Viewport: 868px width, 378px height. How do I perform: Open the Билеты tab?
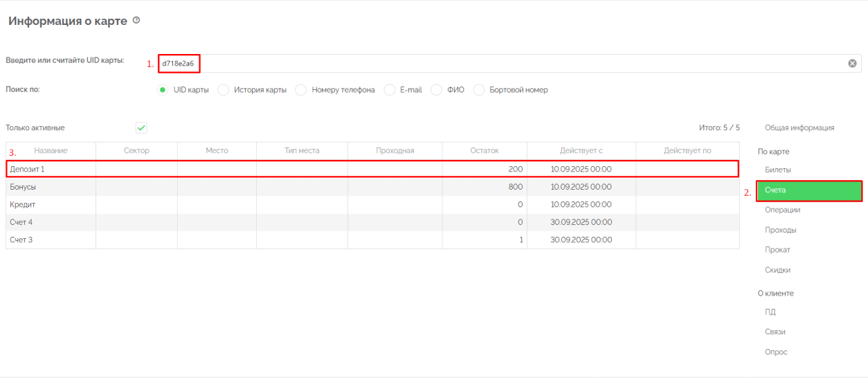click(777, 170)
